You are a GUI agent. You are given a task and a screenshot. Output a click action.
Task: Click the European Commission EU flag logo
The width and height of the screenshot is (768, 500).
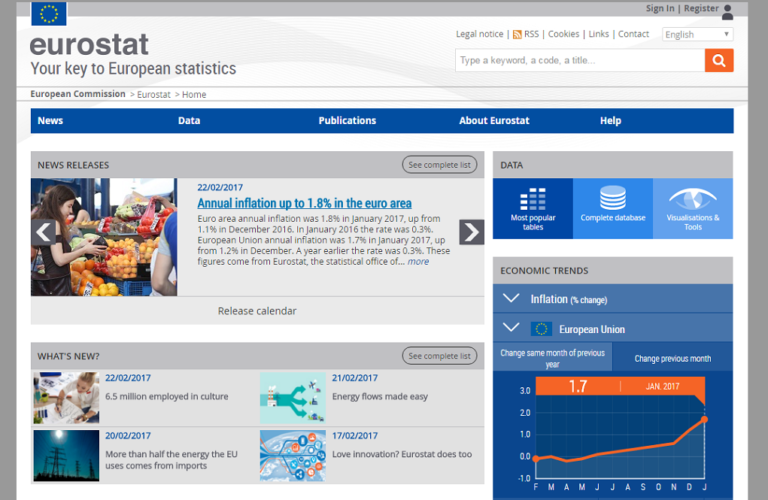[48, 13]
